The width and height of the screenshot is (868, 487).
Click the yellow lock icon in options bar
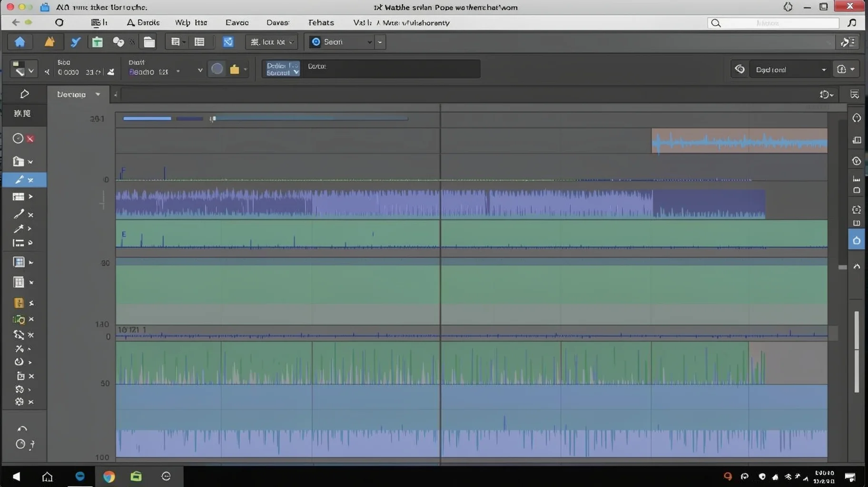(235, 69)
